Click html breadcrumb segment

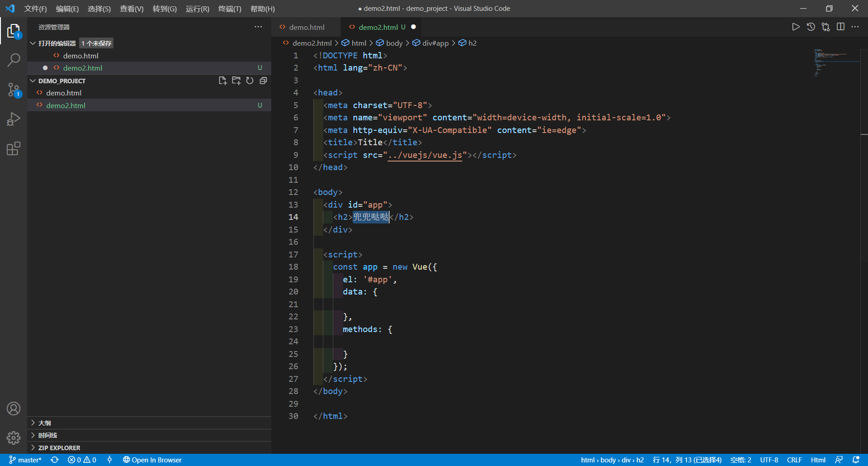(354, 43)
